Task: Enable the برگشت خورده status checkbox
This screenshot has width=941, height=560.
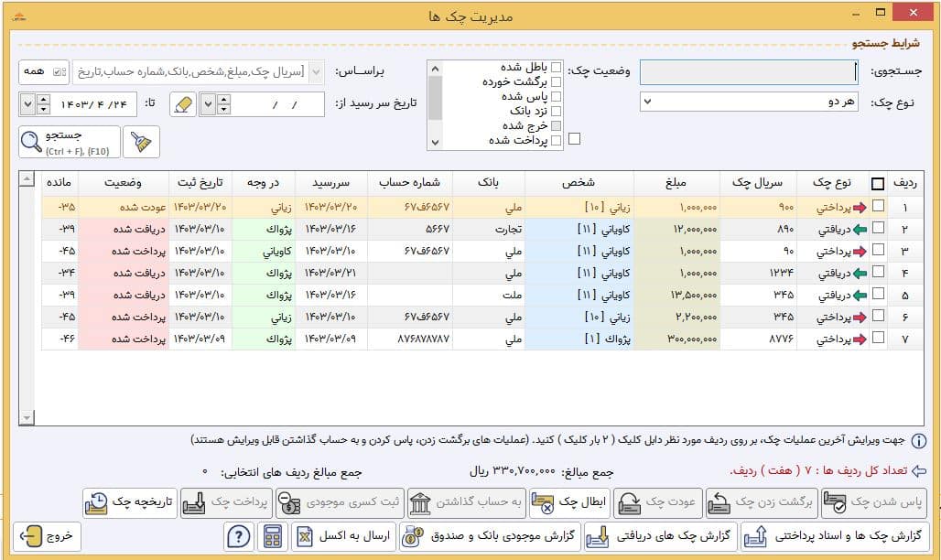Action: pyautogui.click(x=557, y=81)
